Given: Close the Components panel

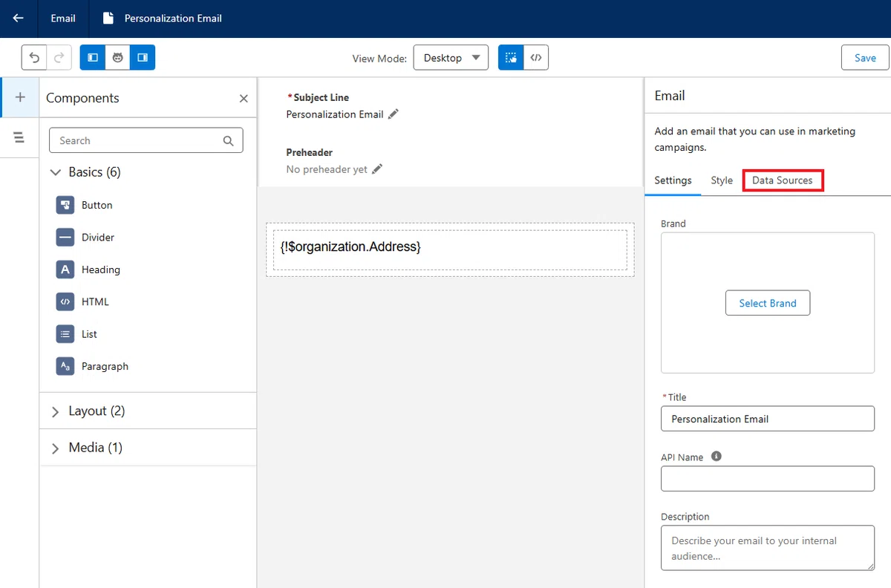Looking at the screenshot, I should (244, 98).
